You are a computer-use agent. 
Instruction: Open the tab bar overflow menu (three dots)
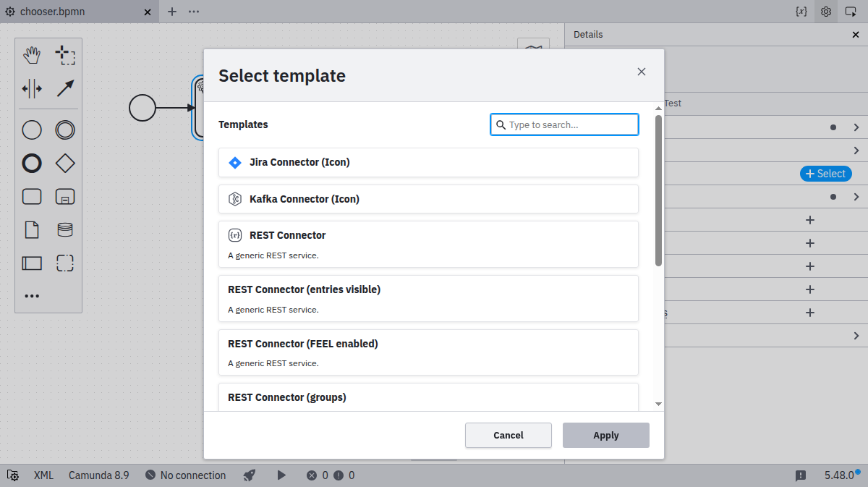tap(194, 12)
